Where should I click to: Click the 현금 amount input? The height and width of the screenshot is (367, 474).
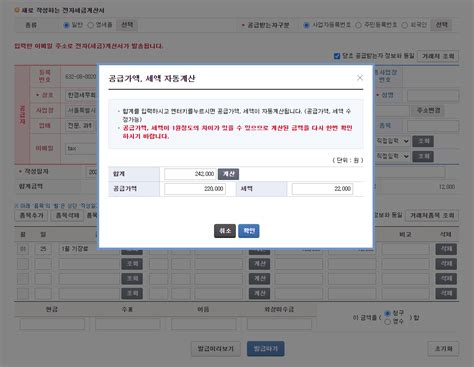52,324
